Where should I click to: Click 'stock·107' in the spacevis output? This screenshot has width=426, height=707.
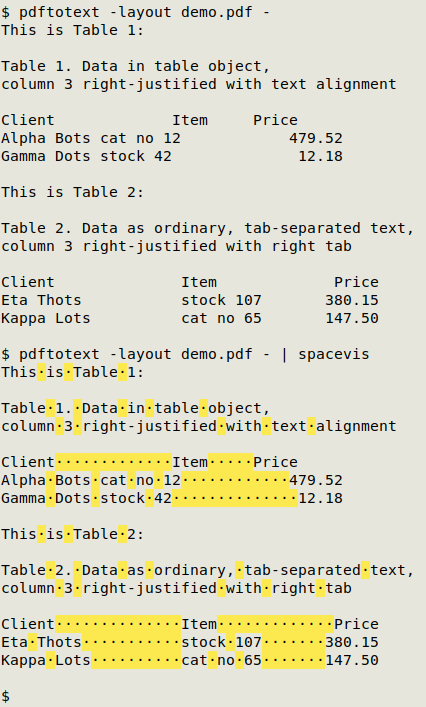click(221, 643)
